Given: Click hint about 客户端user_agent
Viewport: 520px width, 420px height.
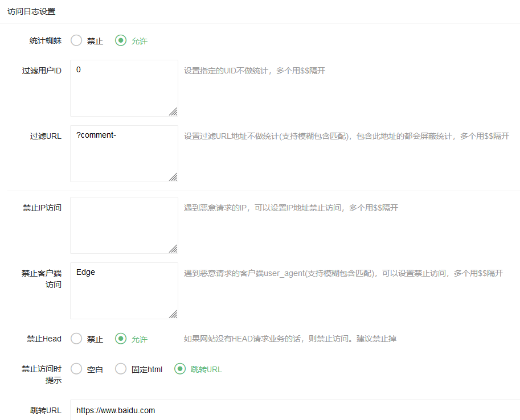Looking at the screenshot, I should 343,273.
